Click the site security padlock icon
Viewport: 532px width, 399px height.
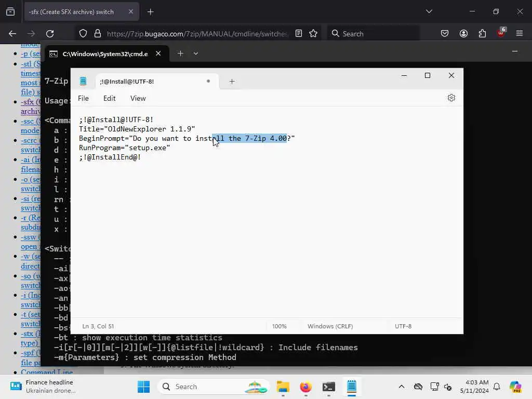97,34
